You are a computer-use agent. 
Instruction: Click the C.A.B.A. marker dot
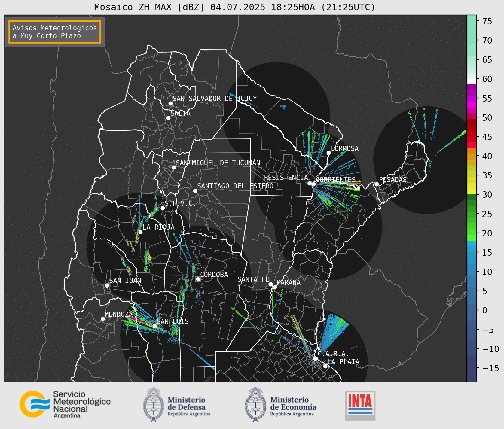point(315,358)
